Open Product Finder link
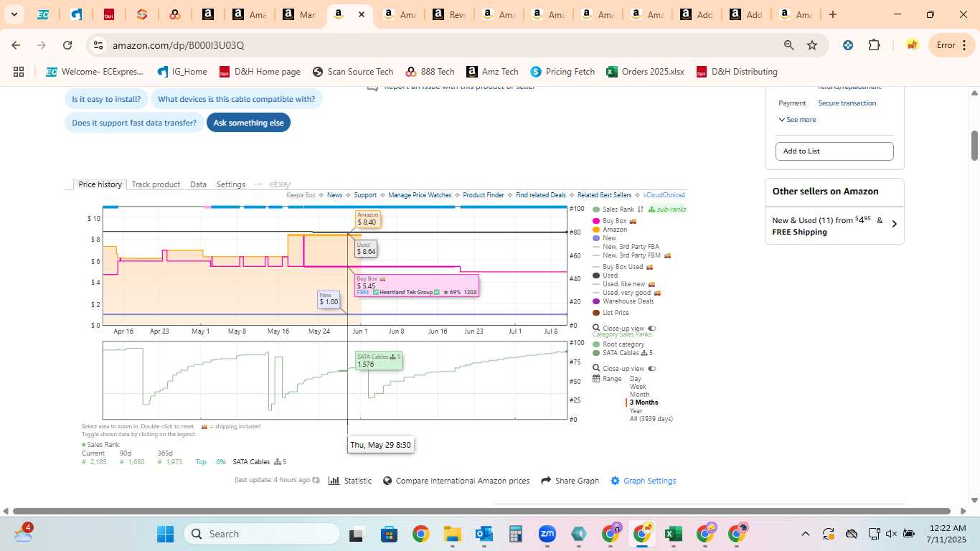The width and height of the screenshot is (980, 551). 484,195
